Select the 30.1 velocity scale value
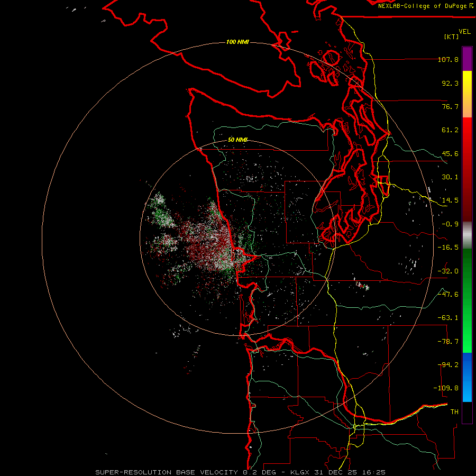Viewport: 476px width, 476px height. point(450,177)
